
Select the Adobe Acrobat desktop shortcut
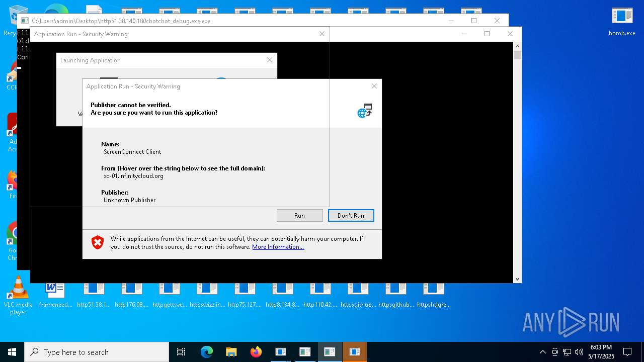(x=13, y=133)
